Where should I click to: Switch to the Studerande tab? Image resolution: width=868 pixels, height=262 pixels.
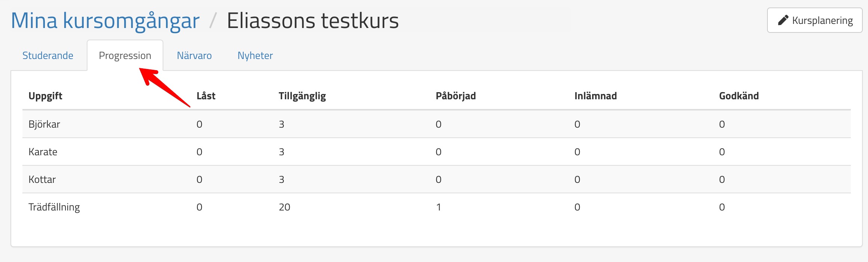(48, 56)
